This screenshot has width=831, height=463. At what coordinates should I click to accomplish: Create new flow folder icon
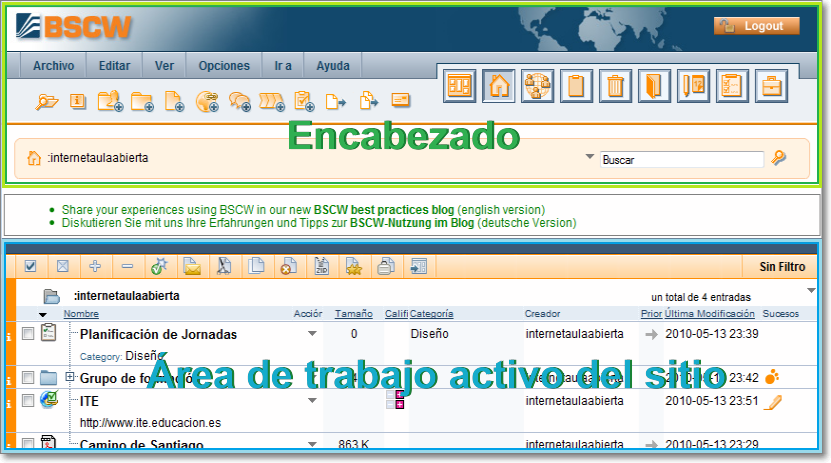[271, 101]
